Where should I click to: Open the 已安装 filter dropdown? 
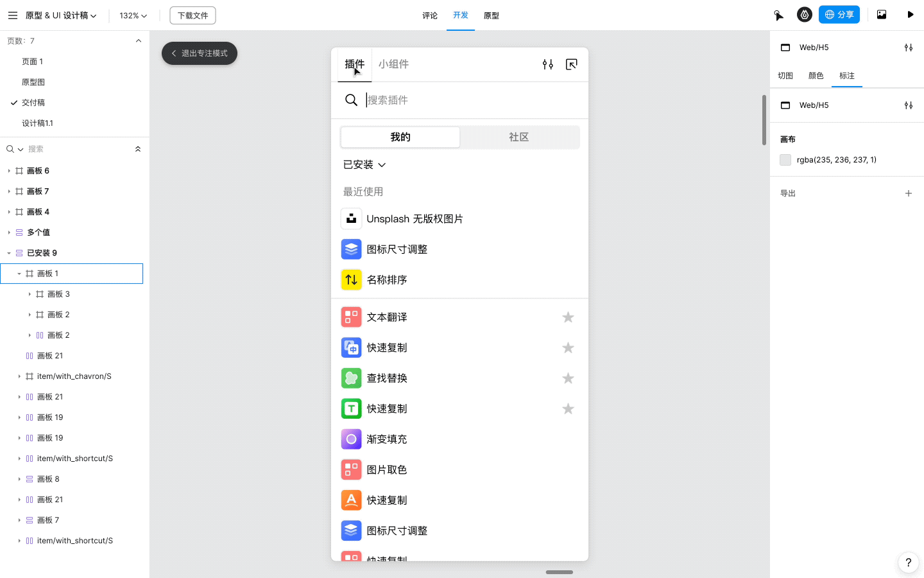[364, 165]
